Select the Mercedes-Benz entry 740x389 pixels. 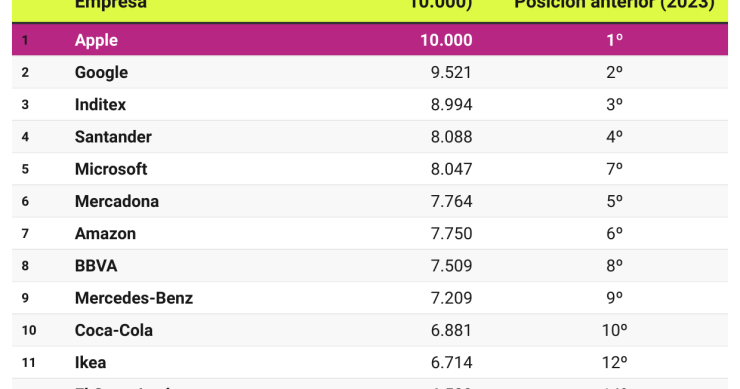click(x=134, y=298)
